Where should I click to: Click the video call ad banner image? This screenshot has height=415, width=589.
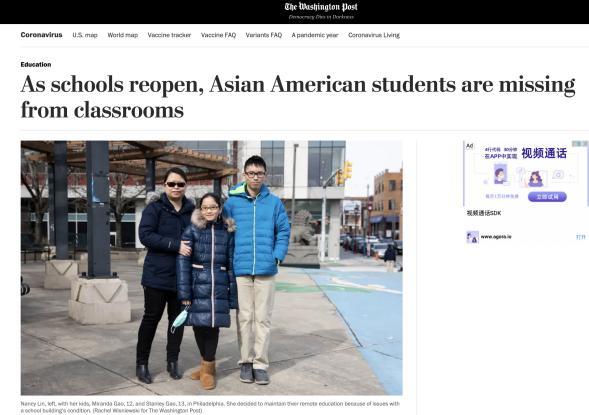(526, 174)
